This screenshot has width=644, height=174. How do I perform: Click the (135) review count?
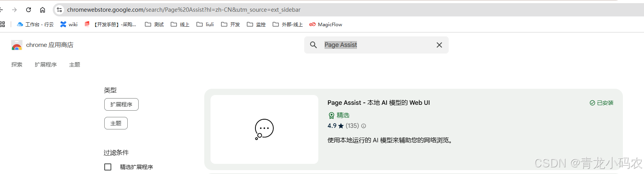(352, 126)
